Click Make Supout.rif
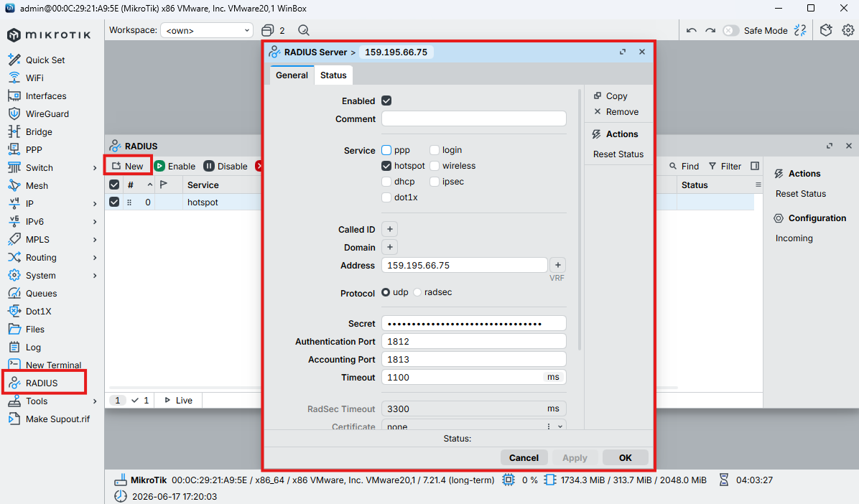Viewport: 859px width, 504px height. pyautogui.click(x=50, y=419)
